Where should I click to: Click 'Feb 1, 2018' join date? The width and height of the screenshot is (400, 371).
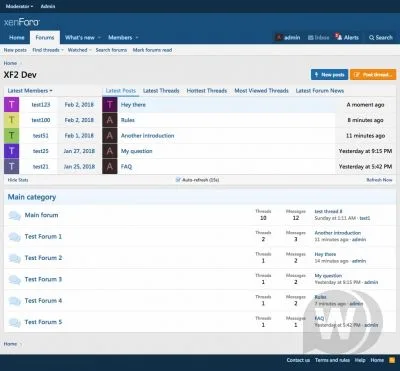tap(79, 136)
